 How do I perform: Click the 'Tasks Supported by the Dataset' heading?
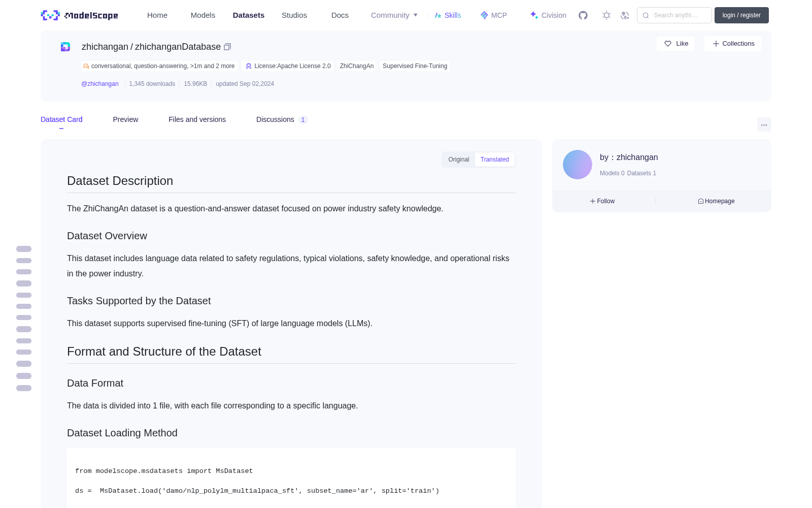tap(139, 301)
